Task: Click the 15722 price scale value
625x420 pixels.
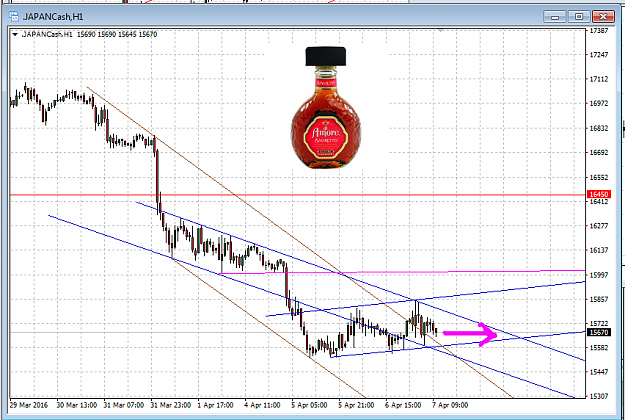Action: (599, 324)
